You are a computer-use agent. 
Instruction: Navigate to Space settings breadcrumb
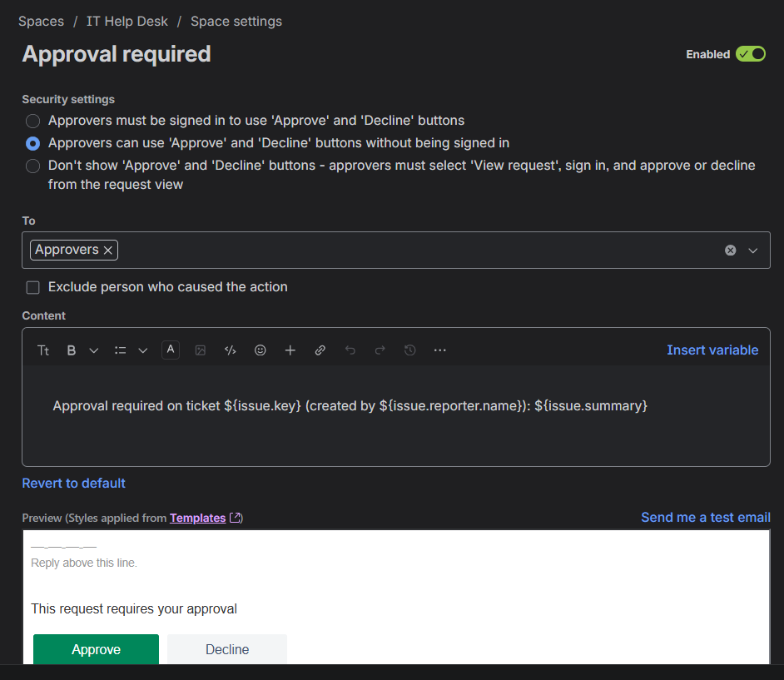(x=236, y=21)
